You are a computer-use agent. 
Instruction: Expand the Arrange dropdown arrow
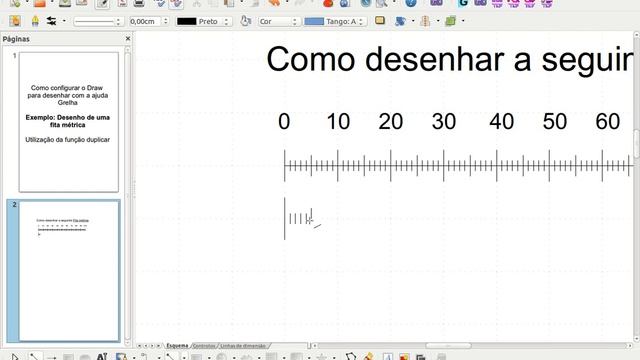pyautogui.click(x=463, y=21)
